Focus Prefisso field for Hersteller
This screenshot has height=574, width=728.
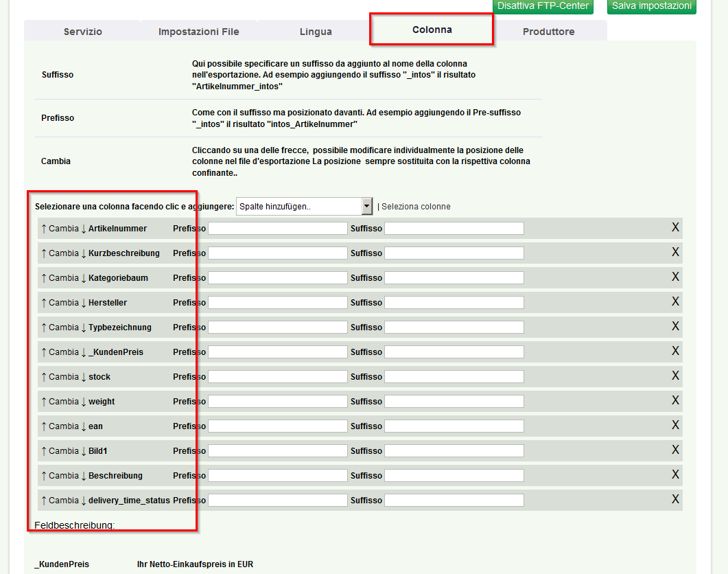click(278, 303)
